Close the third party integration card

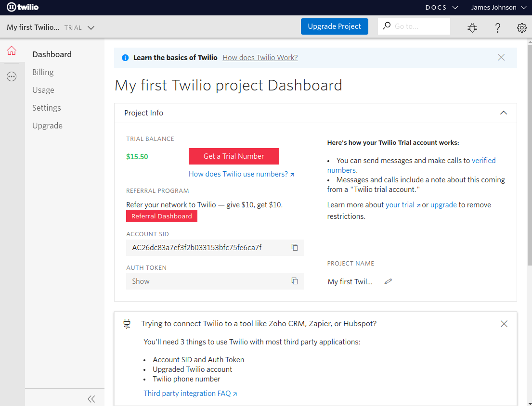(504, 324)
